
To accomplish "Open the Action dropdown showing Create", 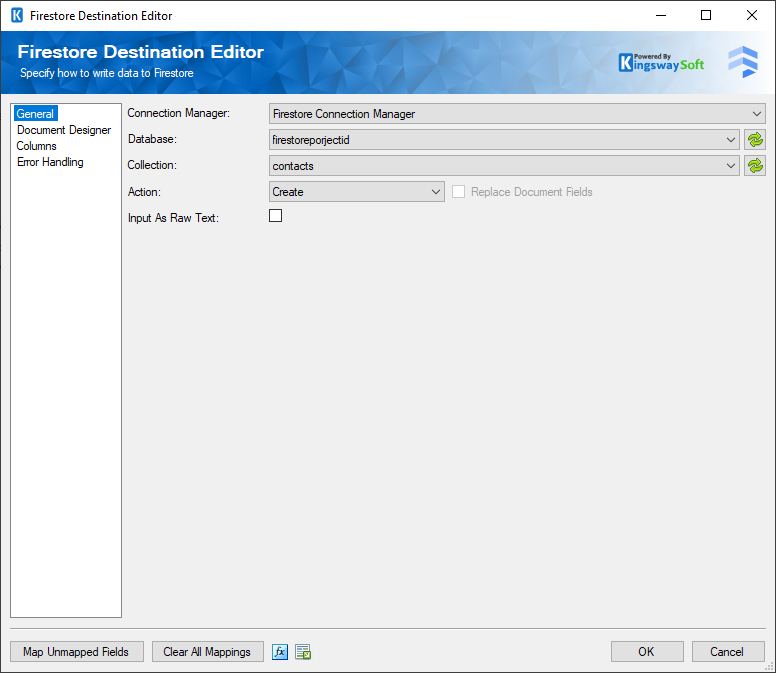I will [357, 192].
